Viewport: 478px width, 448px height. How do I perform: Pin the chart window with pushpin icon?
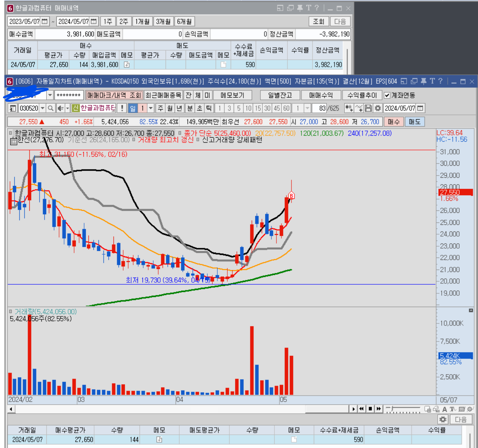pyautogui.click(x=424, y=81)
